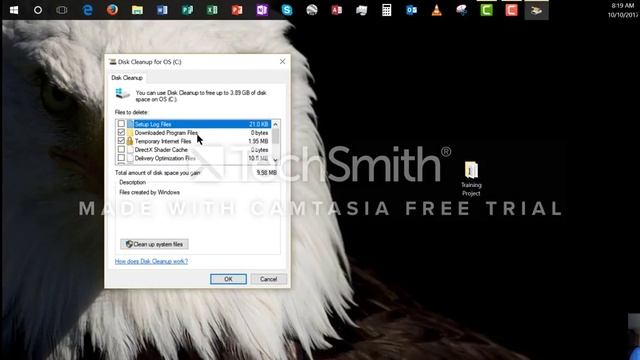The width and height of the screenshot is (640, 360).
Task: Select the Temporary Internet Files row label
Action: click(x=163, y=141)
